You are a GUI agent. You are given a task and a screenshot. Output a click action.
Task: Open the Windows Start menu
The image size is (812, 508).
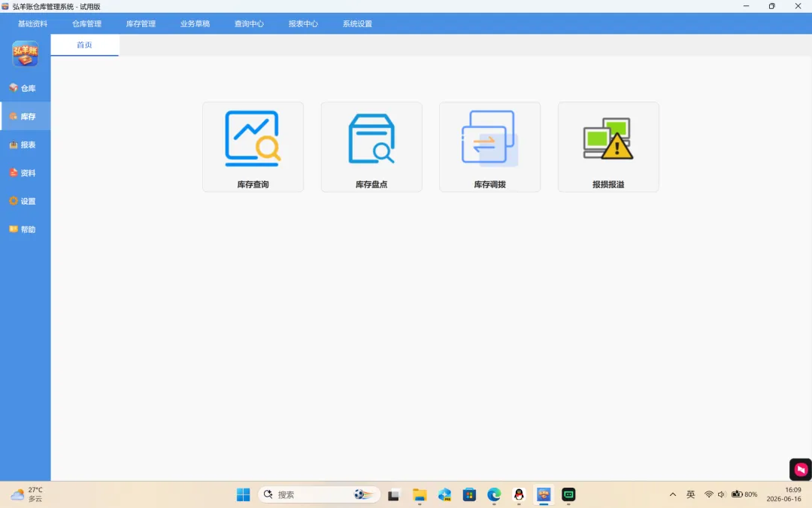click(243, 494)
